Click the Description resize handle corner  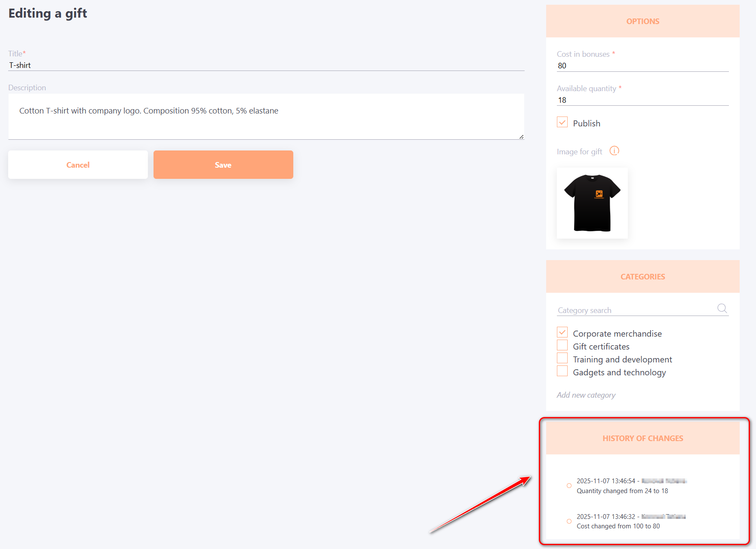click(x=521, y=137)
